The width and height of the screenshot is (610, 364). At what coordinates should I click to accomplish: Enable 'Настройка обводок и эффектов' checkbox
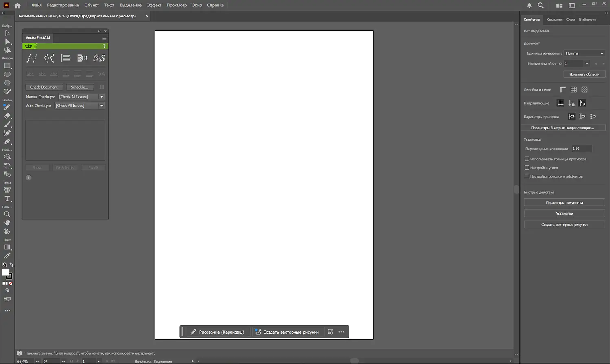click(x=527, y=176)
